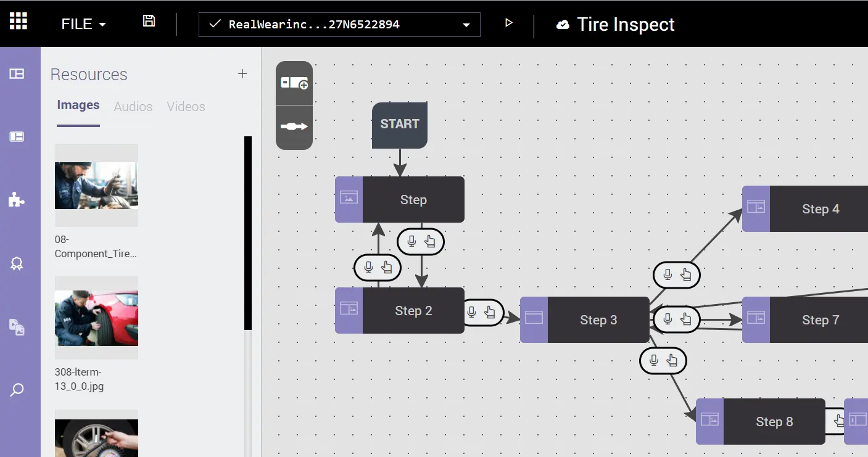Click the Tire Inspect workflow title
The width and height of the screenshot is (868, 457).
(626, 25)
